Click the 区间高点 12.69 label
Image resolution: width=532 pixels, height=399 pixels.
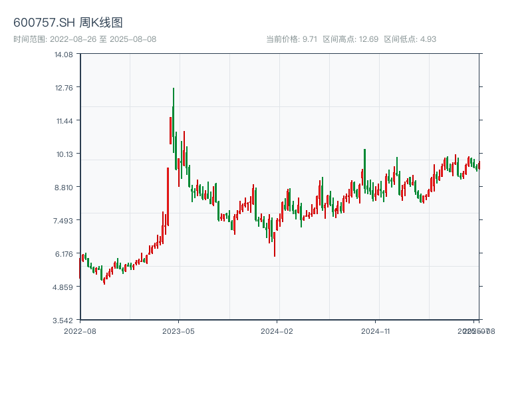point(350,39)
